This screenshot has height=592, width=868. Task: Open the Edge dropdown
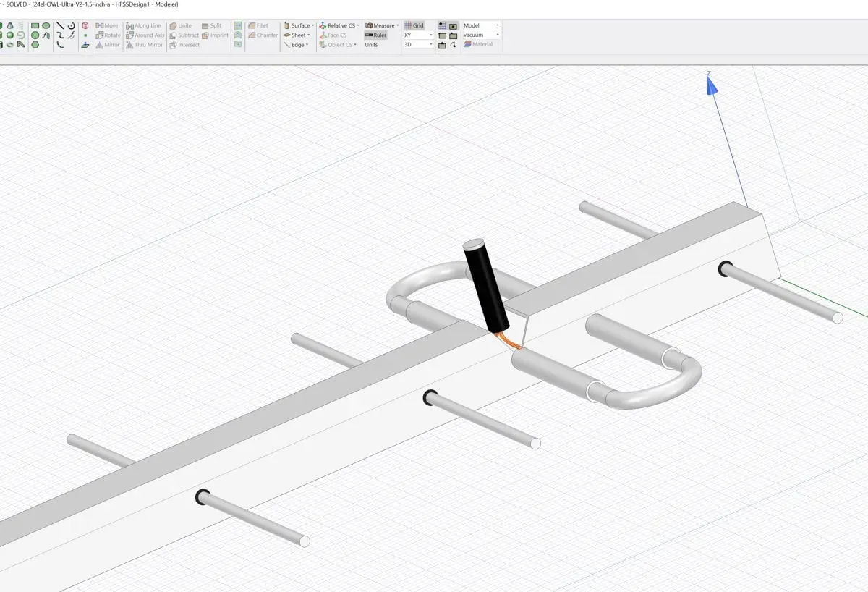click(296, 45)
